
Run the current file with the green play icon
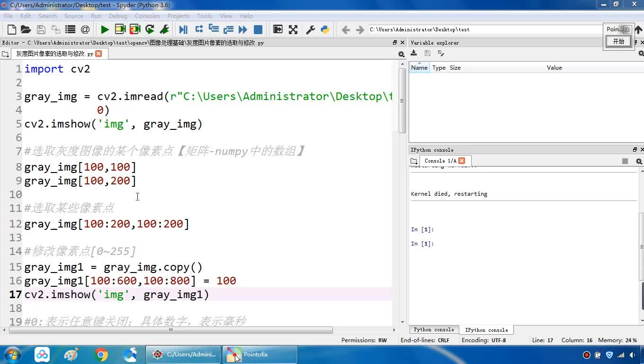pyautogui.click(x=105, y=30)
